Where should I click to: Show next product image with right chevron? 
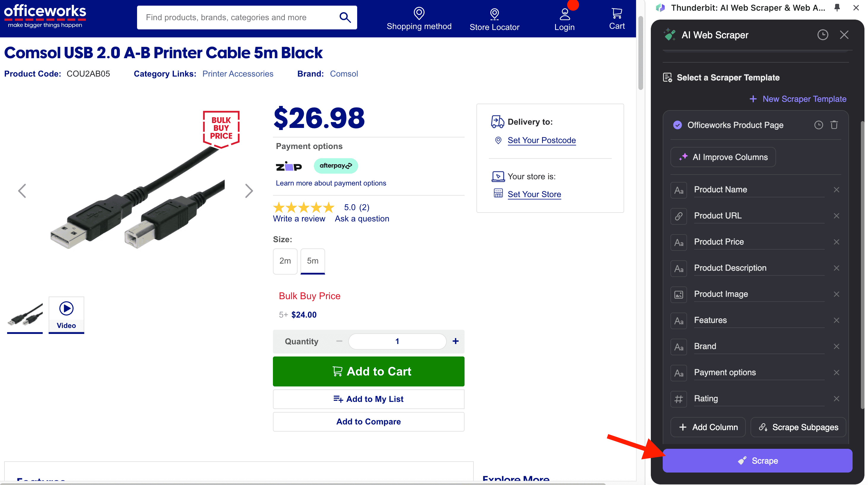tap(249, 191)
